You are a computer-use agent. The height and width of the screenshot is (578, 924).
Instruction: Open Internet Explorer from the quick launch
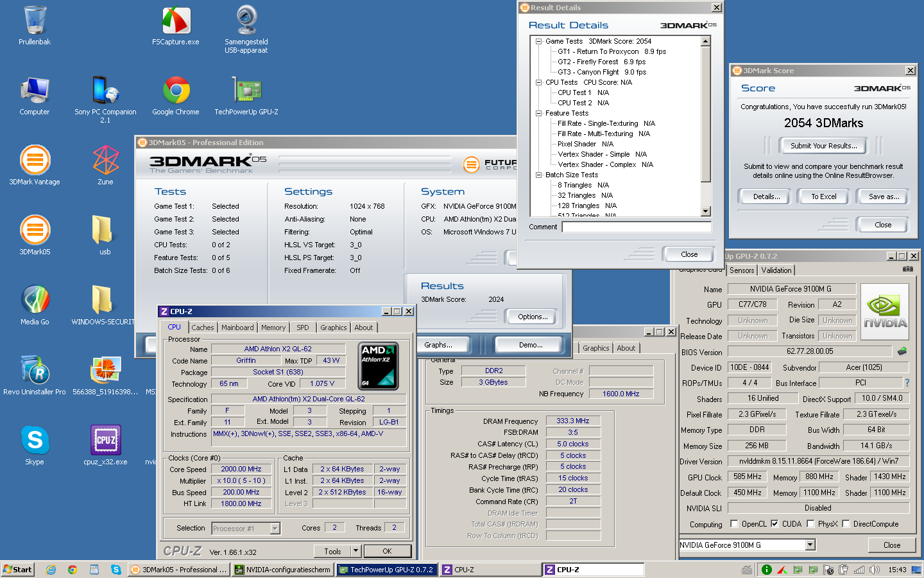51,570
